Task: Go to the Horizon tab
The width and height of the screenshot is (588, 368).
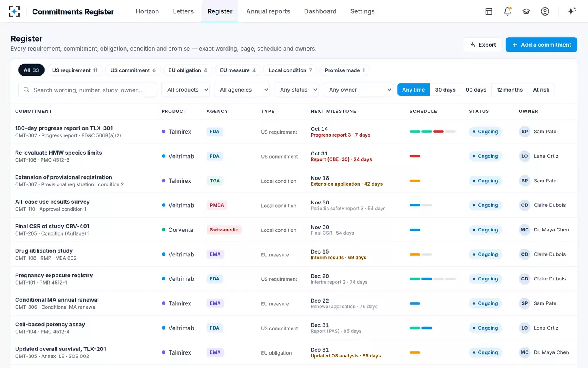Action: pyautogui.click(x=147, y=11)
